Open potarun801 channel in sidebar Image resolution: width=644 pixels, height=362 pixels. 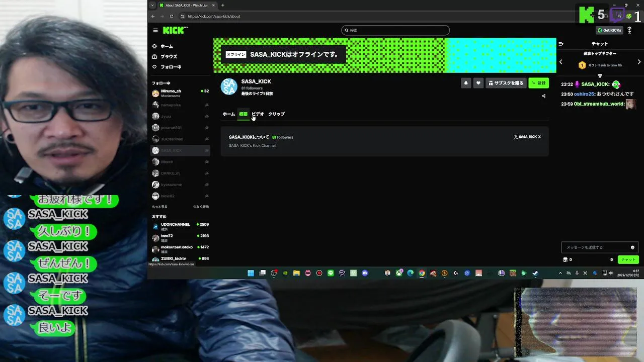tap(180, 128)
